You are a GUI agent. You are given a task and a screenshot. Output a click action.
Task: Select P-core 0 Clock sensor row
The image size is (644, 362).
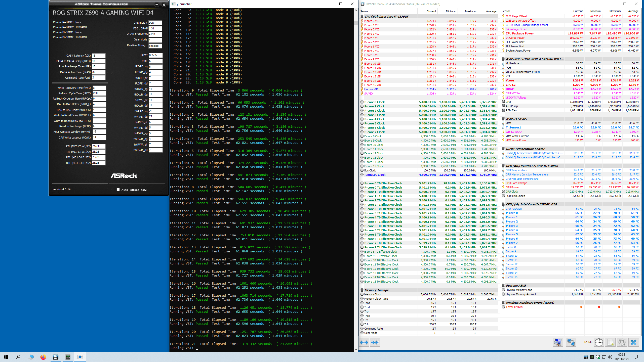pyautogui.click(x=429, y=102)
